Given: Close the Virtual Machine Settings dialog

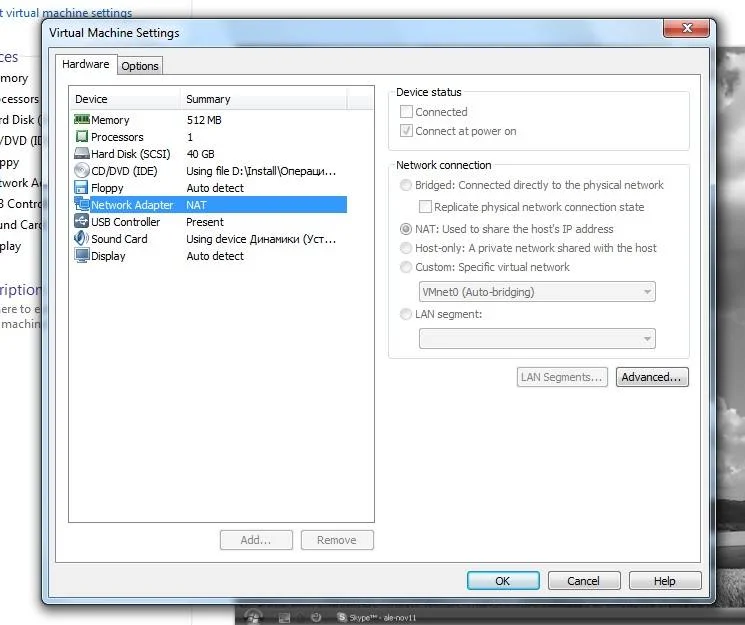Looking at the screenshot, I should pyautogui.click(x=686, y=28).
